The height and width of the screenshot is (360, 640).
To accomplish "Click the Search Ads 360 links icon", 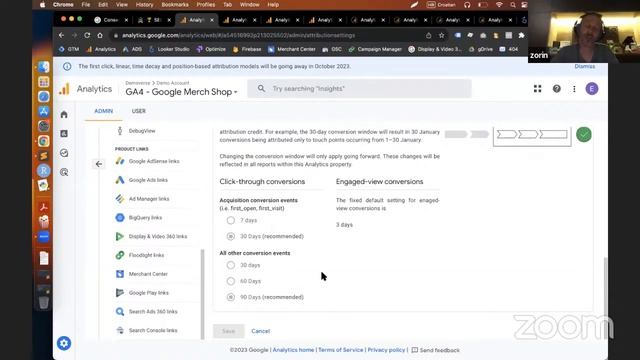I will click(x=120, y=311).
